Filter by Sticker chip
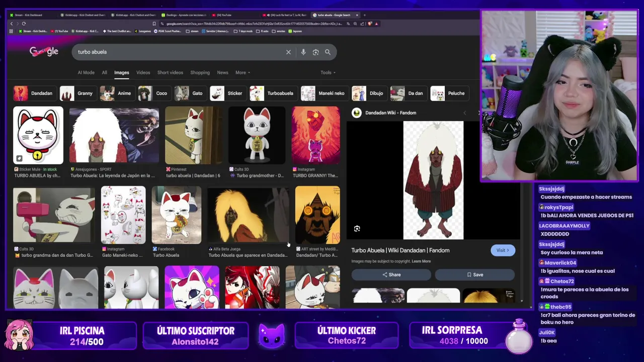This screenshot has width=644, height=362. tap(227, 93)
